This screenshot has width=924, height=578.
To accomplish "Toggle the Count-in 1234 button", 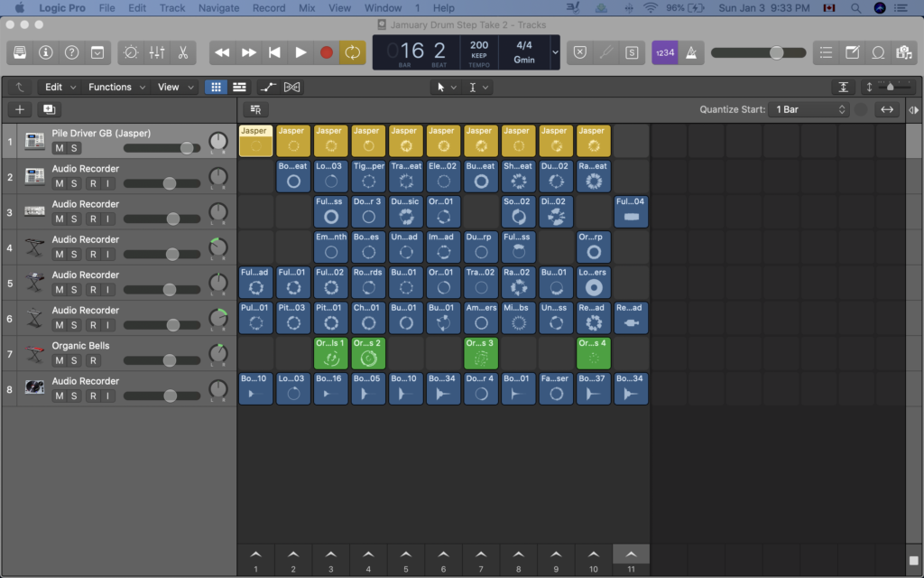I will tap(665, 52).
